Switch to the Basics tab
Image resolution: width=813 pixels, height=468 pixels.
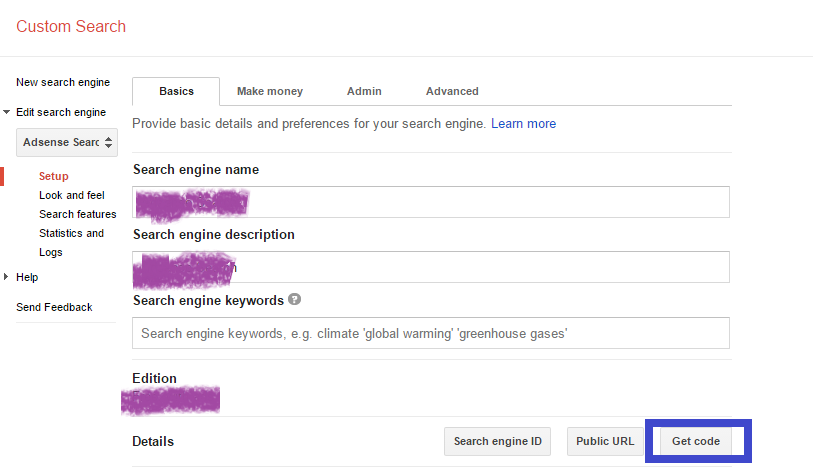click(x=176, y=91)
